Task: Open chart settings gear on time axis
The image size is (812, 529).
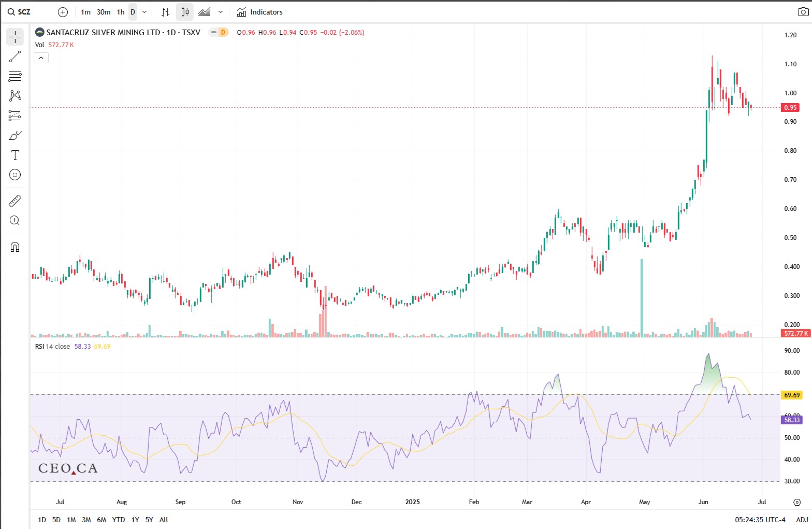Action: point(797,502)
